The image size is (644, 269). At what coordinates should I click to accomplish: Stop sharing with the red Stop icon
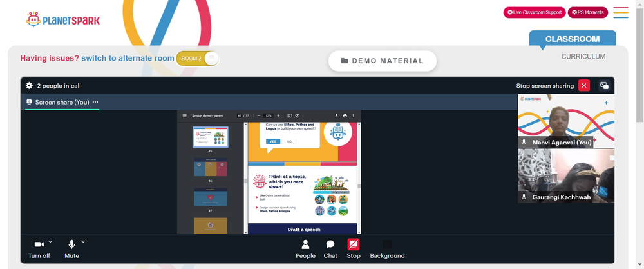point(353,249)
